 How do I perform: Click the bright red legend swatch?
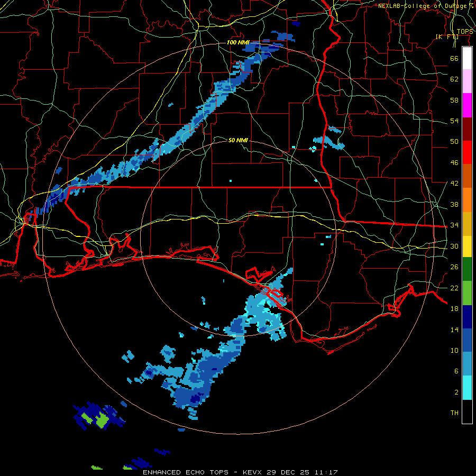(x=467, y=152)
